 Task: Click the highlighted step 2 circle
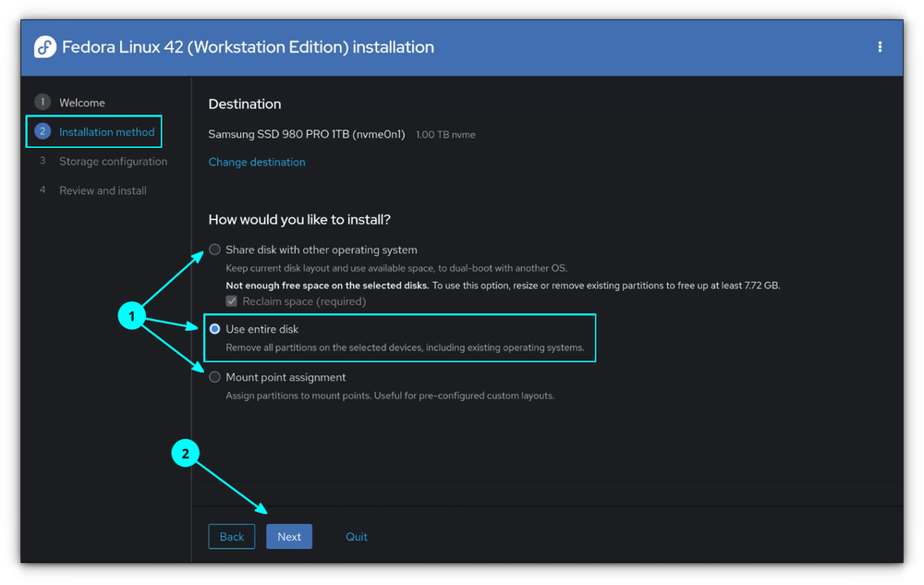(x=43, y=131)
